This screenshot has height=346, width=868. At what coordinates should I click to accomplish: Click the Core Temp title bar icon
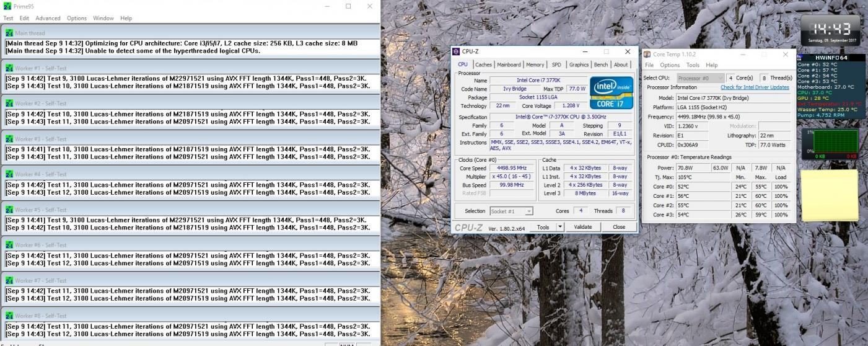[647, 55]
